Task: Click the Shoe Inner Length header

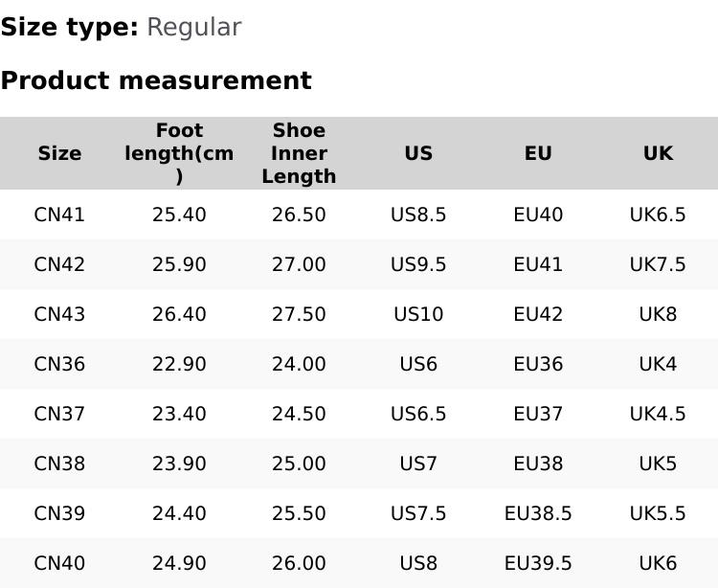Action: point(299,153)
